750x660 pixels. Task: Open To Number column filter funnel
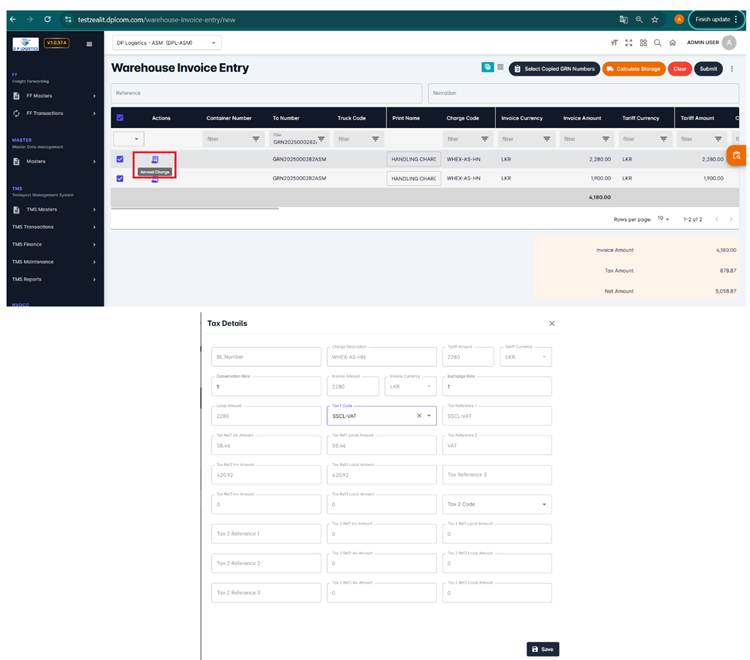click(x=321, y=139)
